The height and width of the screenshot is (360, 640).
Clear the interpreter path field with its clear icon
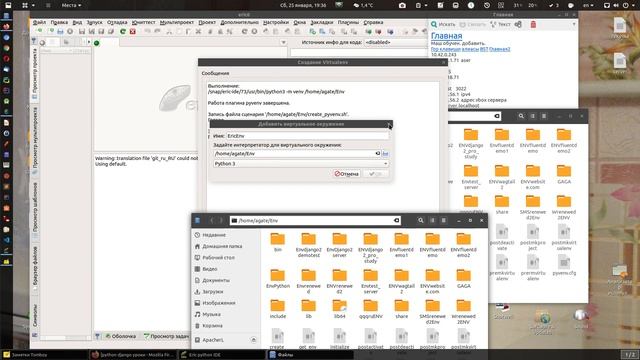click(378, 153)
